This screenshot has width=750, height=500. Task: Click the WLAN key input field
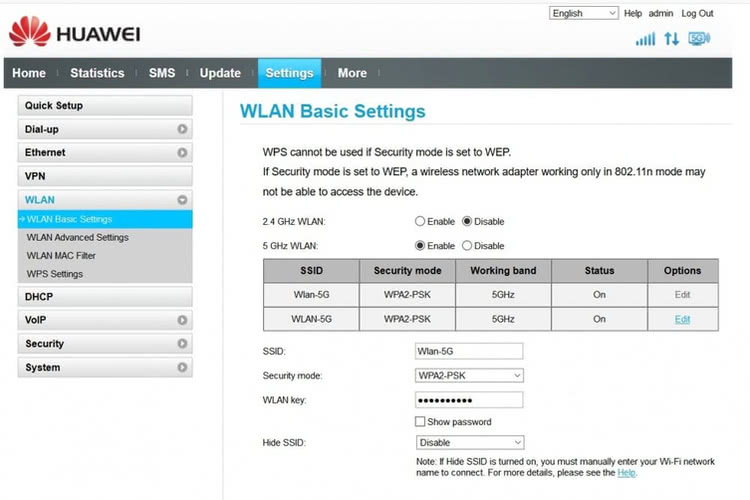click(x=469, y=400)
